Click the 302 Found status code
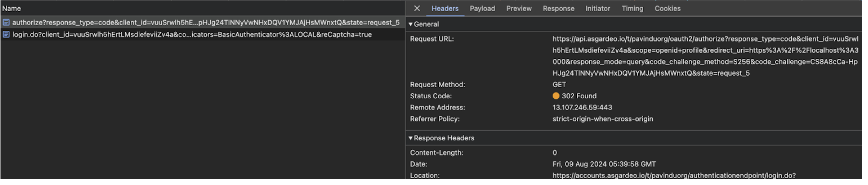Image resolution: width=868 pixels, height=185 pixels. pyautogui.click(x=579, y=96)
